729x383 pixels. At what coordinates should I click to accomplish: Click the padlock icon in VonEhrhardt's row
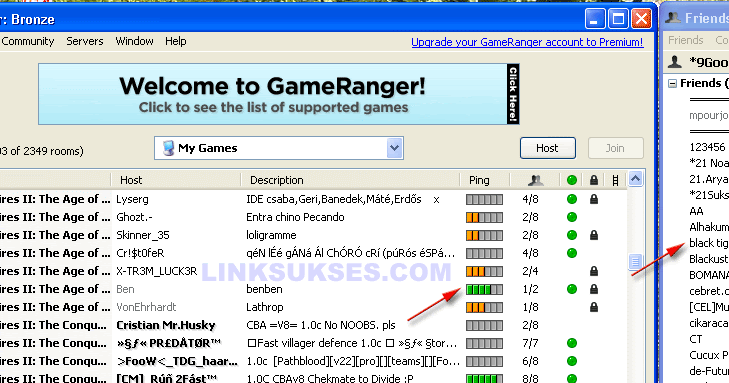point(594,307)
